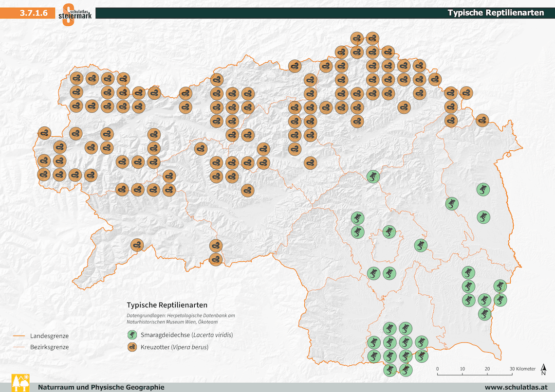Click the Kreuzotter (Vipera berus) label
This screenshot has height=392, width=555.
point(174,348)
